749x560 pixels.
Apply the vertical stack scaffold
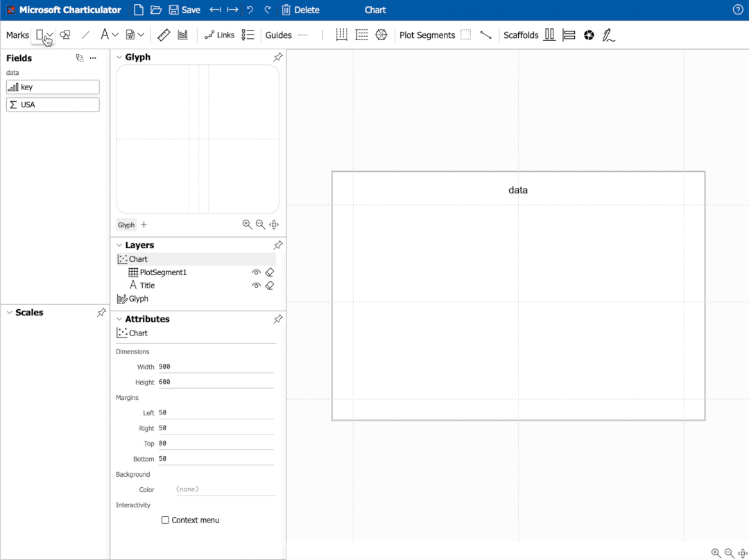tap(569, 35)
